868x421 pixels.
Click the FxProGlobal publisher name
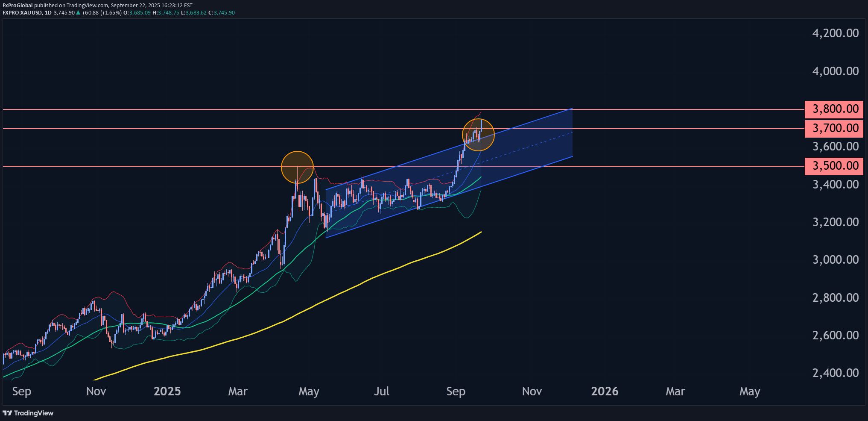point(18,6)
